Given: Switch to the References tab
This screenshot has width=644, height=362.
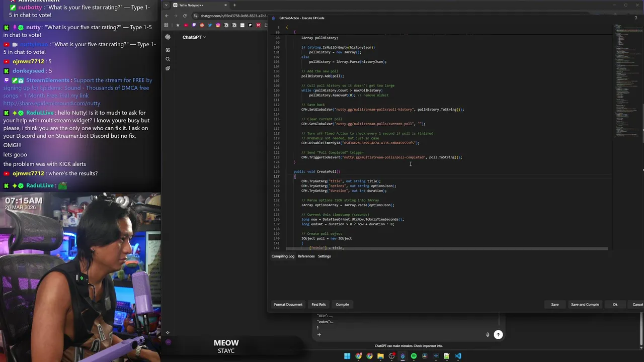Looking at the screenshot, I should point(306,256).
